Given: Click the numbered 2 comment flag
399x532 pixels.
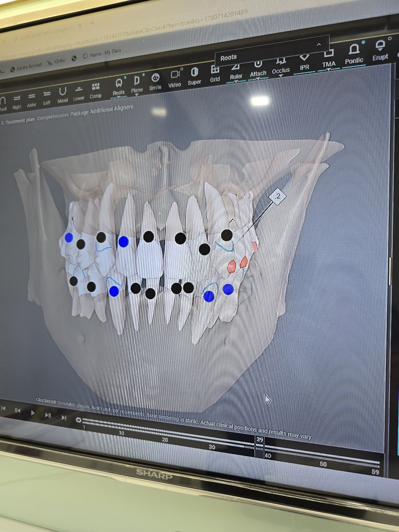Looking at the screenshot, I should pos(277,197).
